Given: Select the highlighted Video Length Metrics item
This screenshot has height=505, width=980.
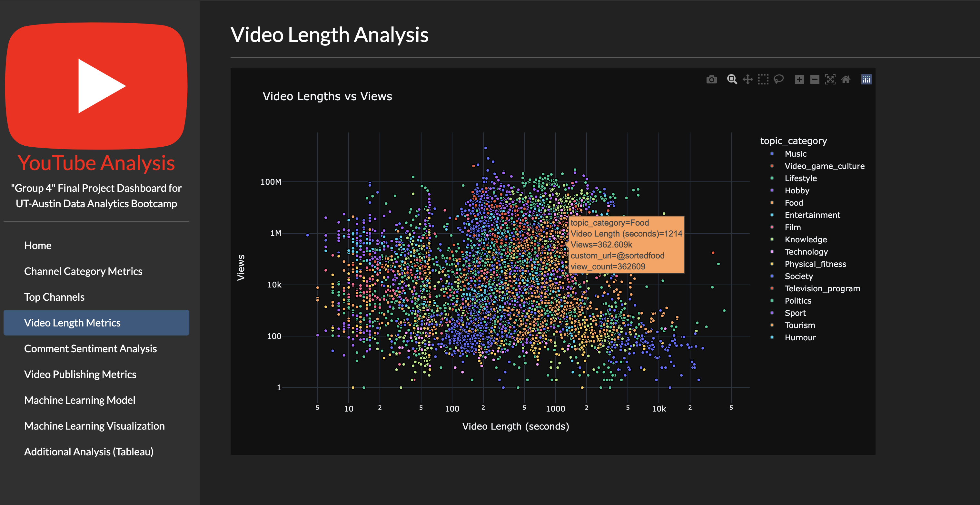Looking at the screenshot, I should pyautogui.click(x=72, y=323).
